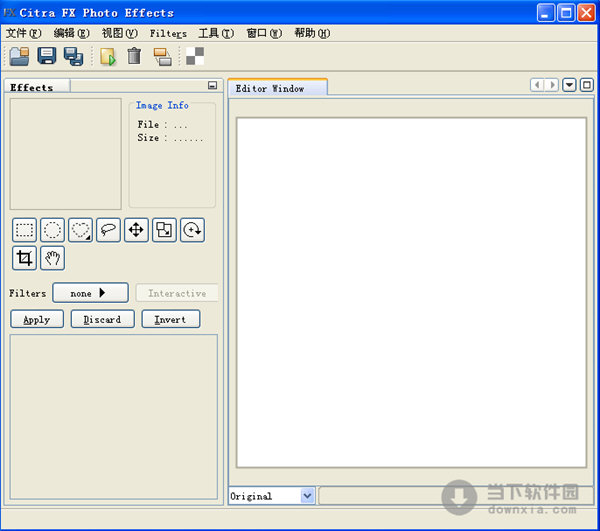
Task: Open the 视图(V) menu
Action: 119,33
